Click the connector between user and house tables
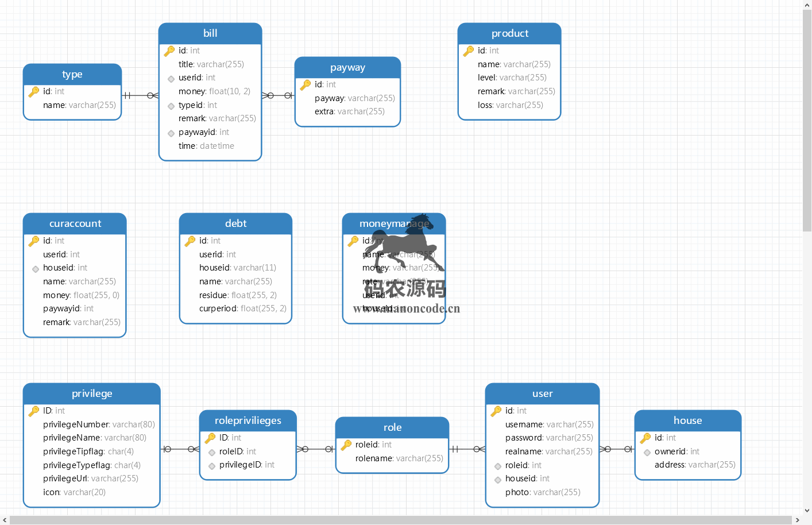 point(617,449)
